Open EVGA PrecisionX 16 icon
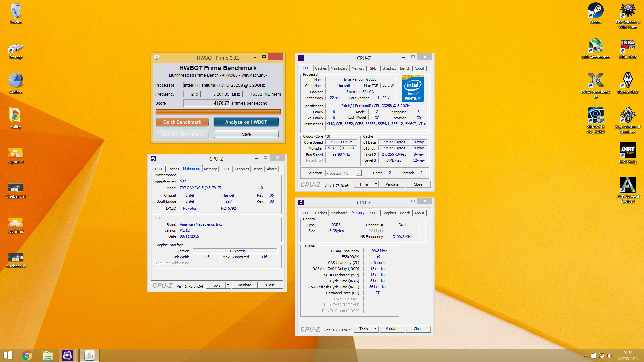Viewport: 644px width, 362px height. tap(595, 85)
